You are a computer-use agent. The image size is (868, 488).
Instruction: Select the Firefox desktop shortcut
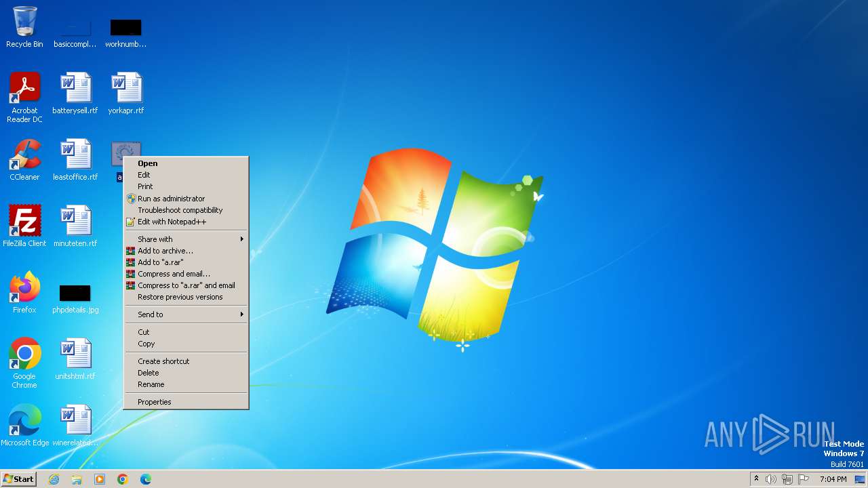click(x=24, y=293)
